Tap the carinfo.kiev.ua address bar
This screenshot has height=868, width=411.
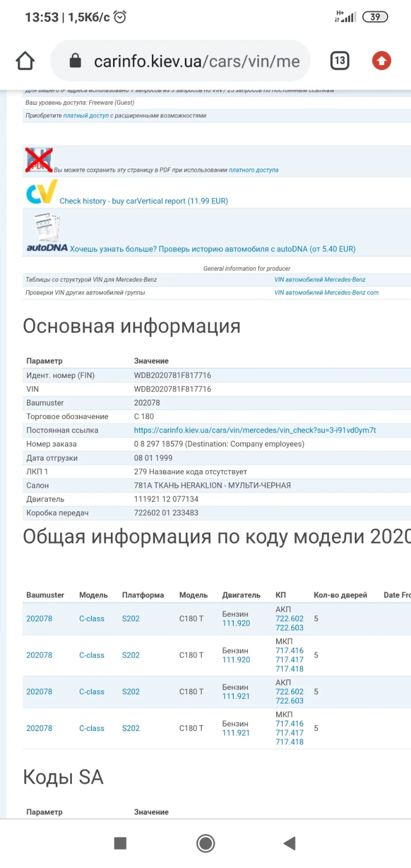(x=180, y=61)
